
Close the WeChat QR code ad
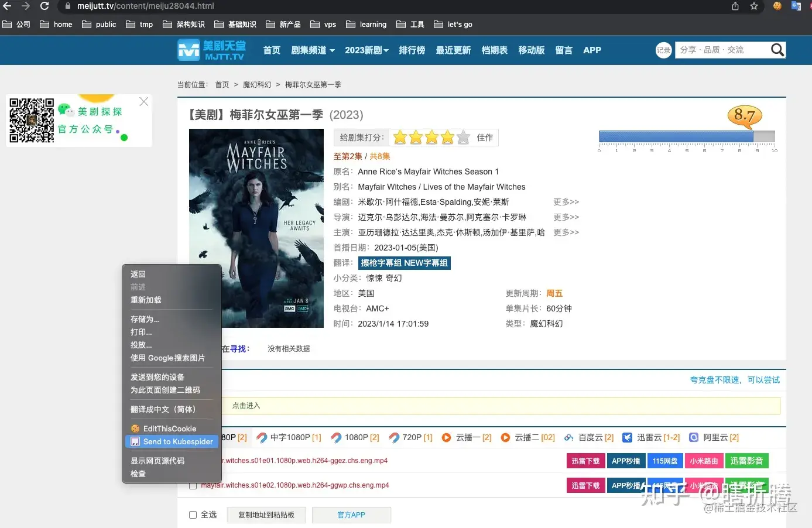tap(144, 102)
